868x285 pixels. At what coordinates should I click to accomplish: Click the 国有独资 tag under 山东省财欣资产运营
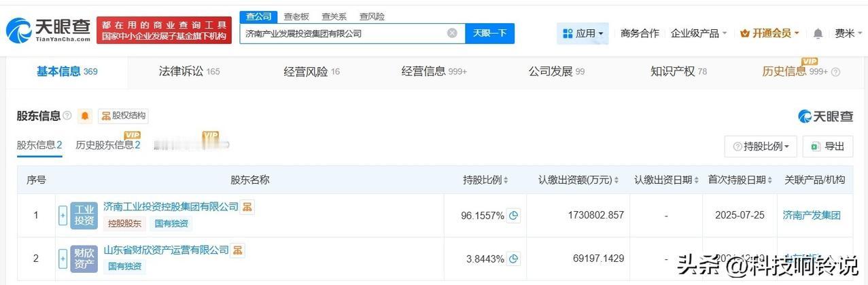tap(125, 267)
